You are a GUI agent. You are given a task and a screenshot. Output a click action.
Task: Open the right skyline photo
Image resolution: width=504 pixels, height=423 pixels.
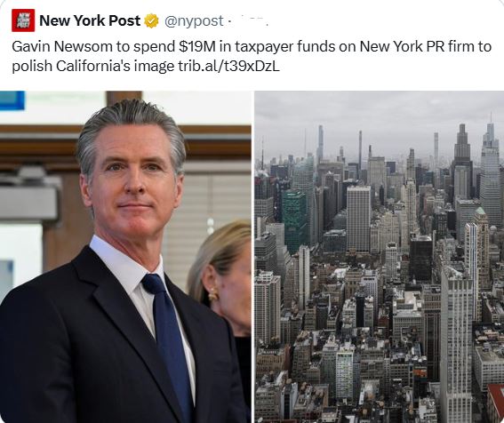(380, 257)
